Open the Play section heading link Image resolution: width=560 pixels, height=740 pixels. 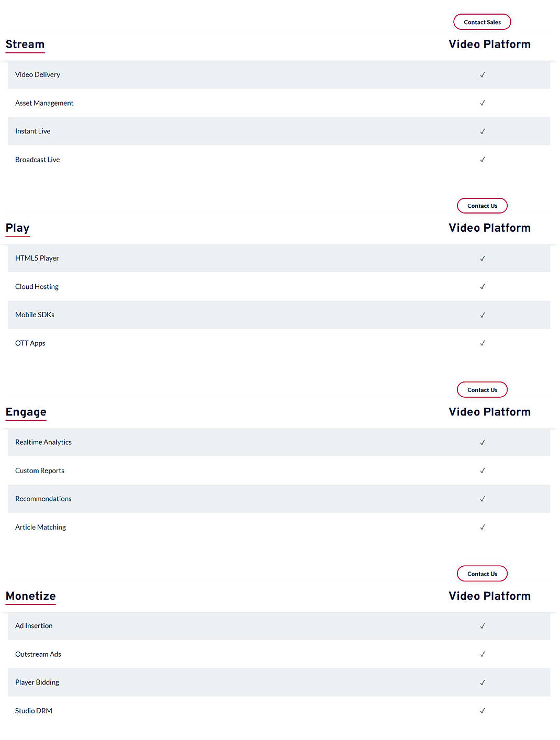click(x=17, y=228)
